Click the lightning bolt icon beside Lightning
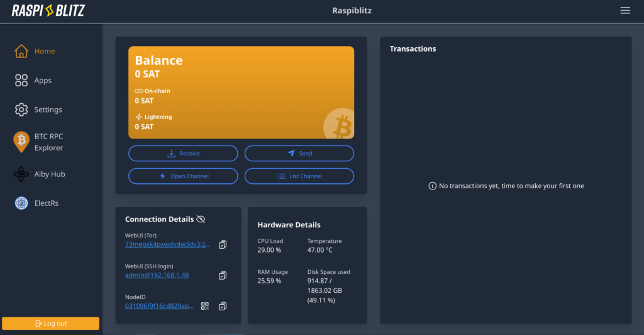This screenshot has height=335, width=644. (139, 116)
